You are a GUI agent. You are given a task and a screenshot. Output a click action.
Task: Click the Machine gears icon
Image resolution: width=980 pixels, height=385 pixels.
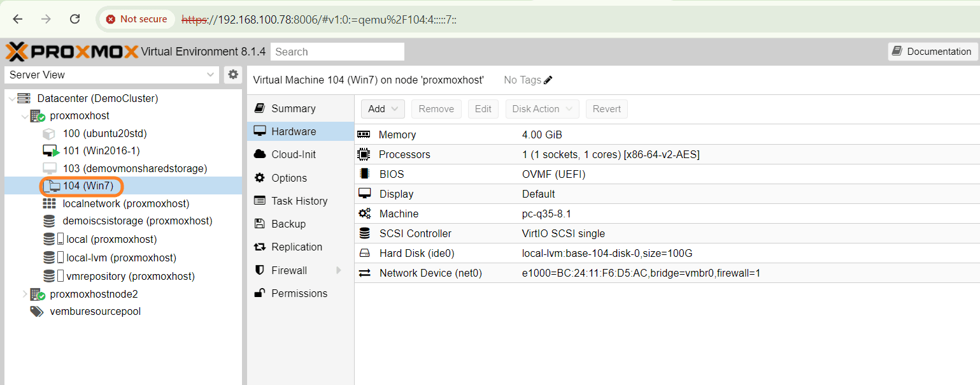pyautogui.click(x=364, y=214)
